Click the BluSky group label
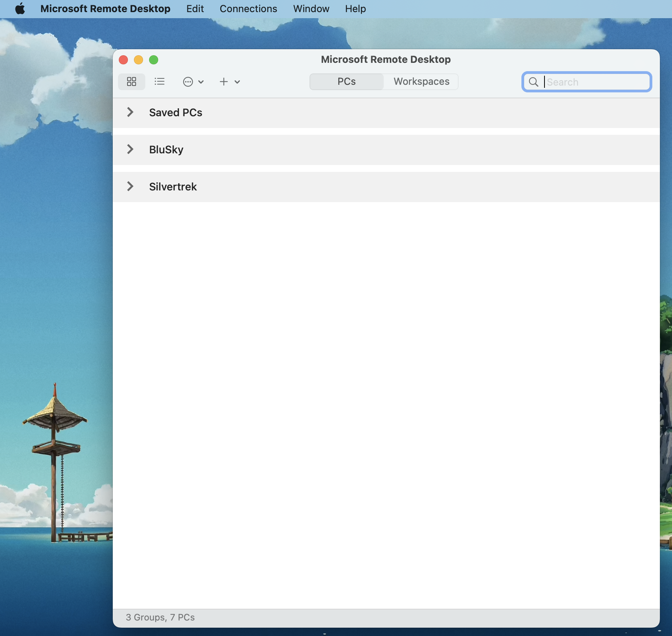The height and width of the screenshot is (636, 672). (166, 150)
